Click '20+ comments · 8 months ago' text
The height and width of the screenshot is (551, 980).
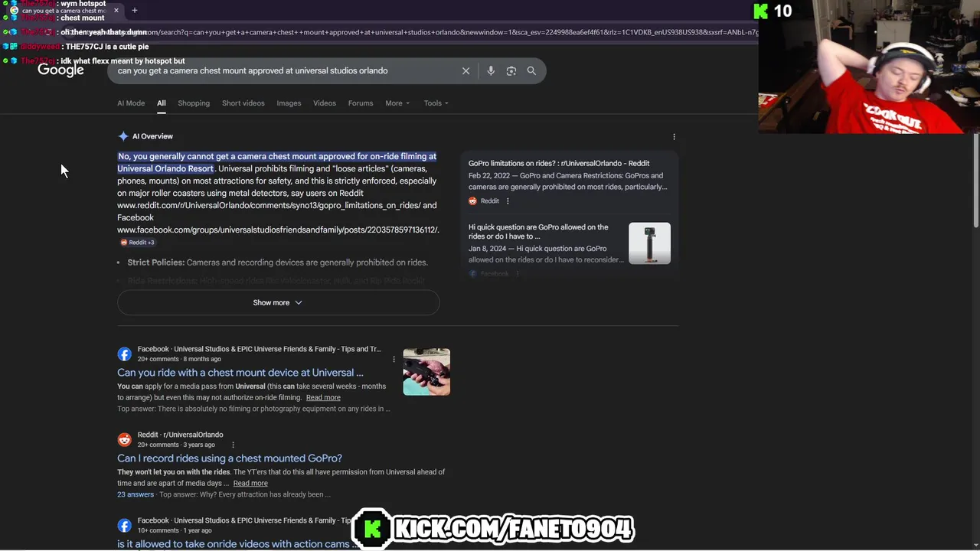tap(179, 359)
